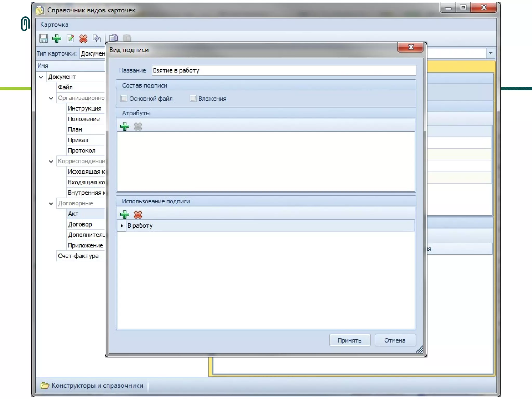The width and height of the screenshot is (532, 399).
Task: Click the green plus in main toolbar
Action: 57,38
